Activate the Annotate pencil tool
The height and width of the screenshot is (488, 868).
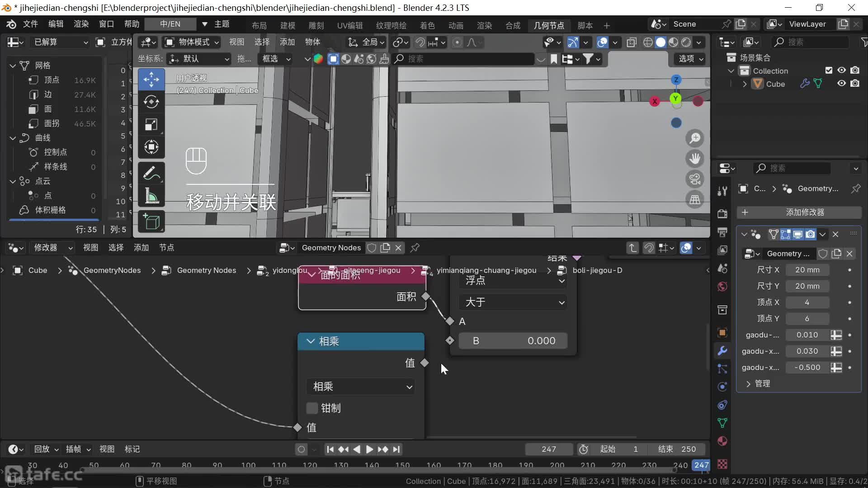(151, 173)
